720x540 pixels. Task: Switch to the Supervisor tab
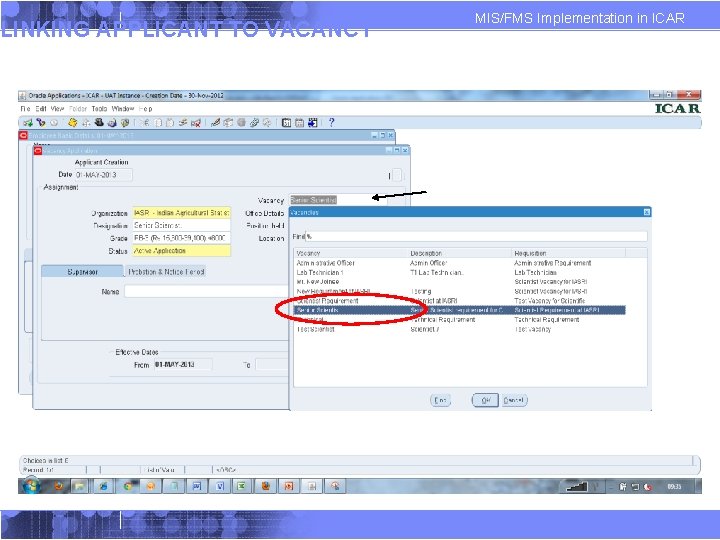coord(82,271)
